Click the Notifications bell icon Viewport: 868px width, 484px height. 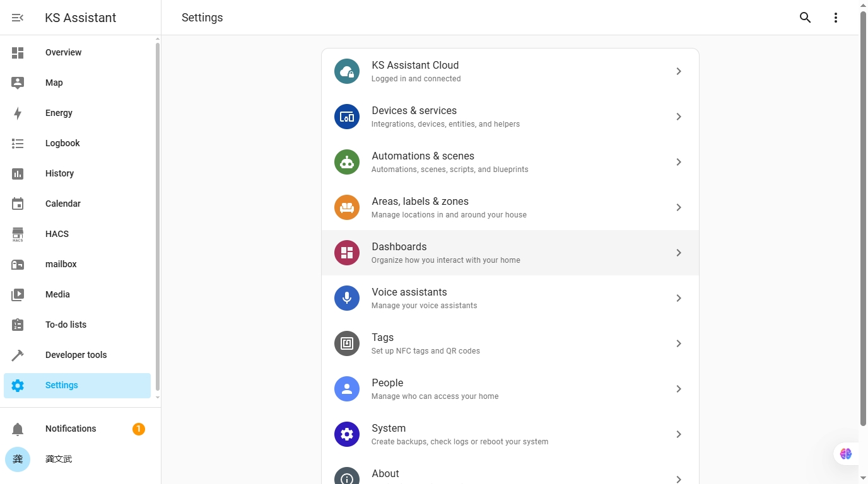(18, 429)
